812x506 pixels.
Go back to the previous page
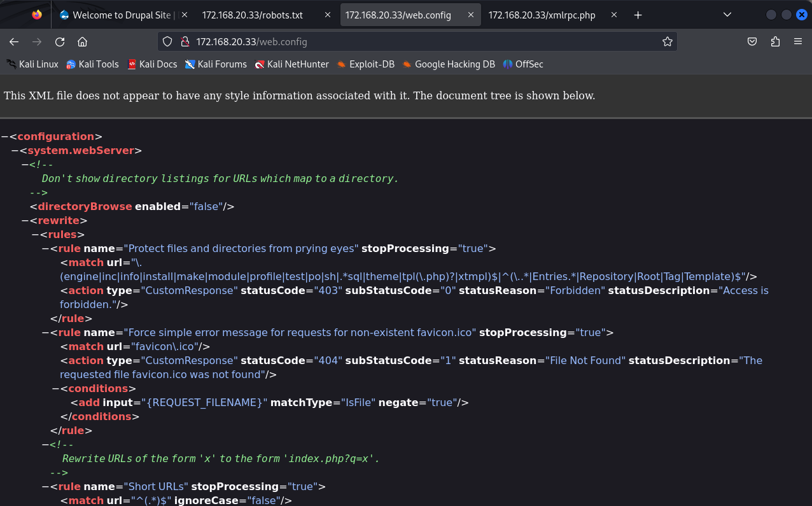(x=14, y=41)
